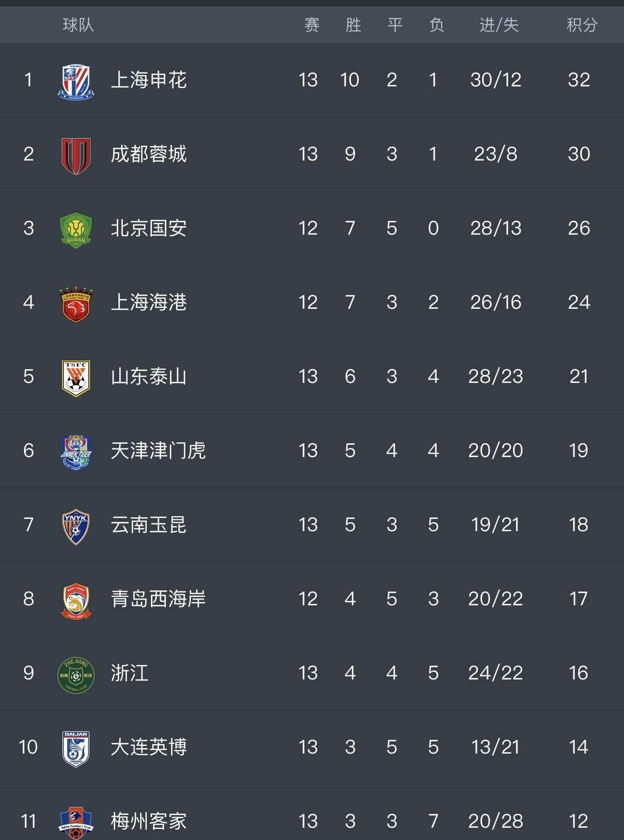624x840 pixels.
Task: Open the round green Zhejiang crest
Action: click(x=76, y=674)
